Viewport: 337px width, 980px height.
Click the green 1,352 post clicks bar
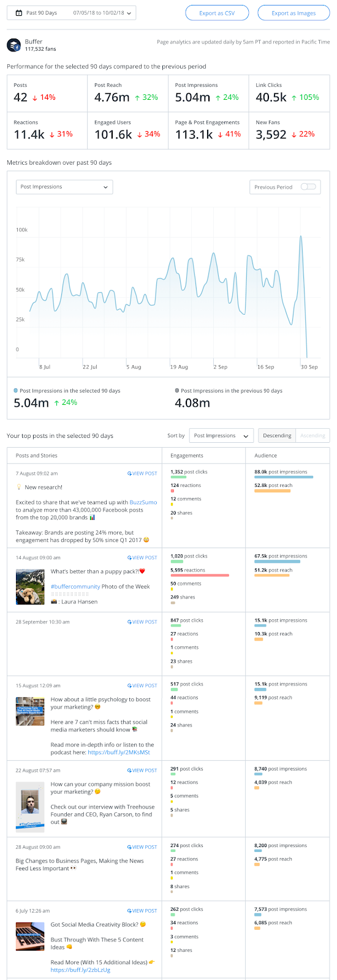click(178, 477)
